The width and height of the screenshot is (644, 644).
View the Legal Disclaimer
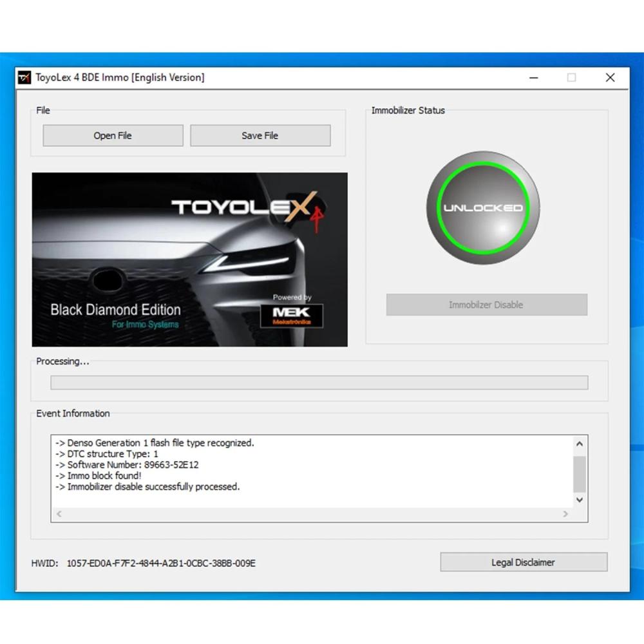(523, 562)
